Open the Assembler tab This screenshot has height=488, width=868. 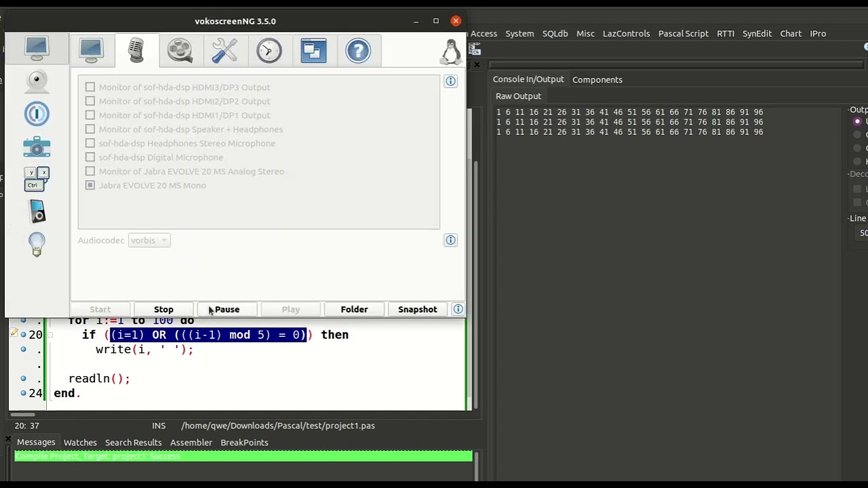(x=191, y=443)
